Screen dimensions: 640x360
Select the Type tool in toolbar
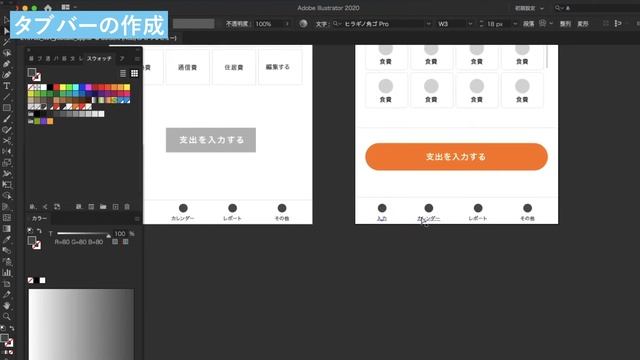click(x=7, y=86)
